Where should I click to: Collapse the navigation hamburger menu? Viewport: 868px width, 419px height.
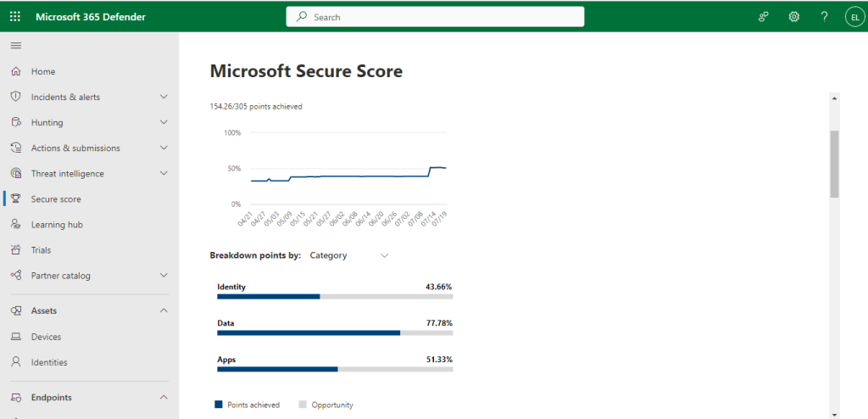coord(16,46)
